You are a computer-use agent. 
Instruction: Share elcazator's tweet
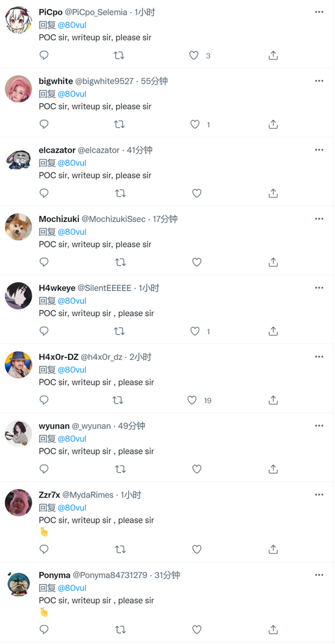(x=273, y=193)
